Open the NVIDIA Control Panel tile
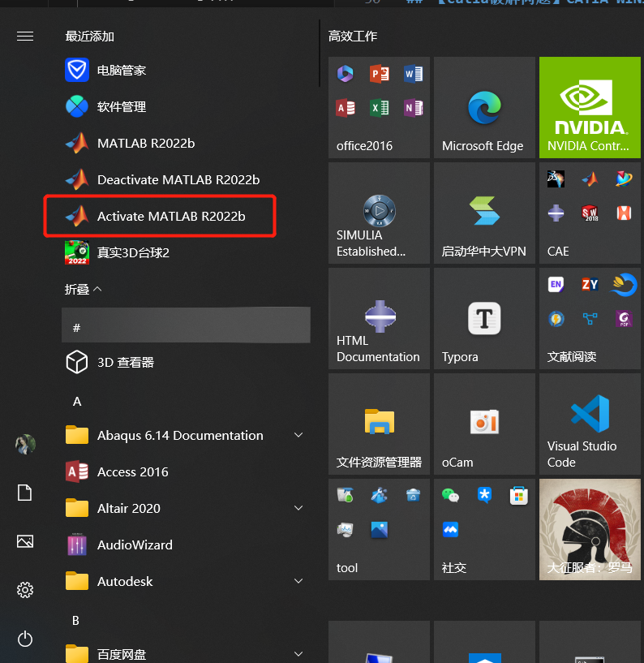644x663 pixels. click(590, 107)
